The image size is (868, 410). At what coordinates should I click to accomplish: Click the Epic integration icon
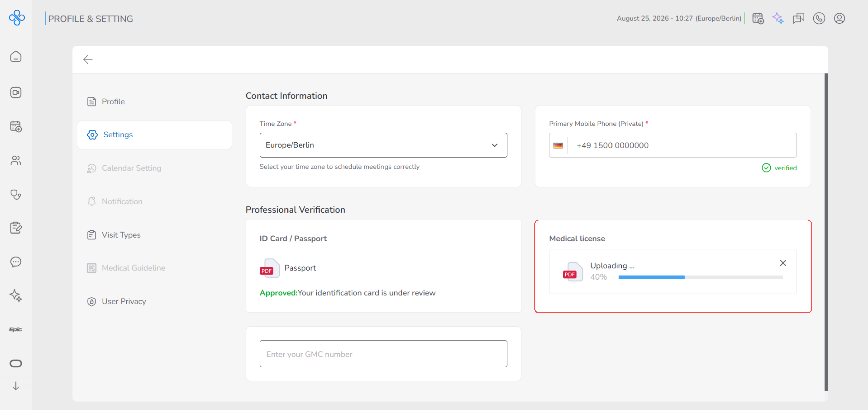point(16,329)
